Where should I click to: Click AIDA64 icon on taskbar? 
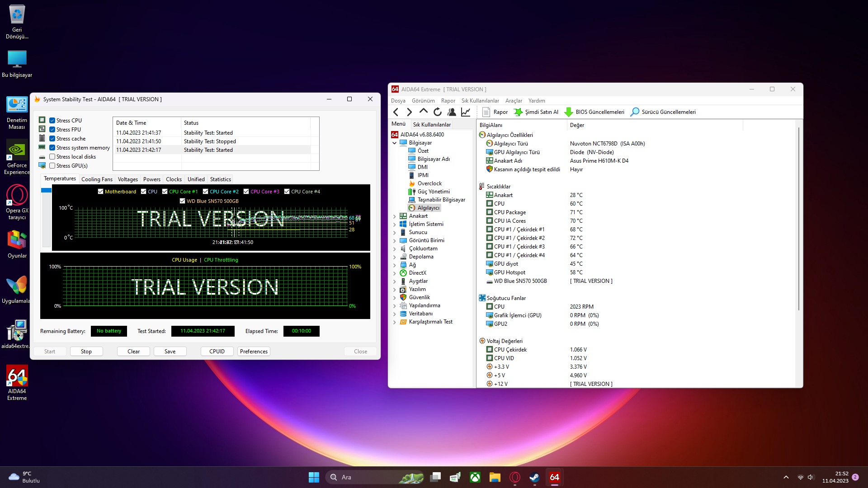tap(555, 477)
